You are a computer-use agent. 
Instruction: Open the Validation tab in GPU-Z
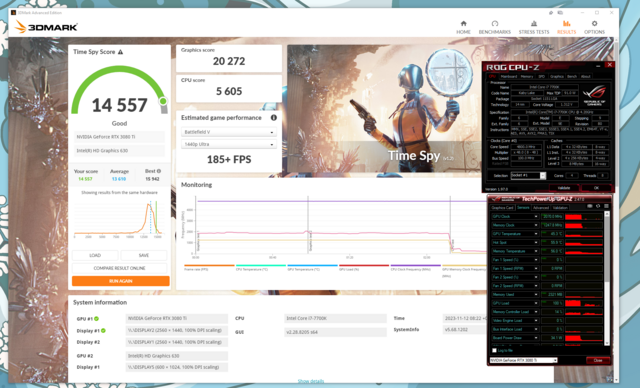[x=560, y=208]
